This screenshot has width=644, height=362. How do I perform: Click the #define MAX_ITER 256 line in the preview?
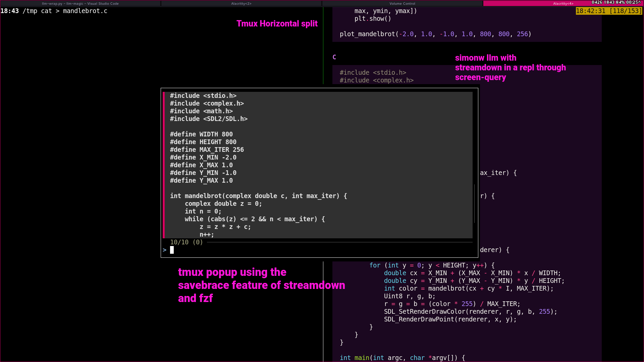pyautogui.click(x=207, y=149)
